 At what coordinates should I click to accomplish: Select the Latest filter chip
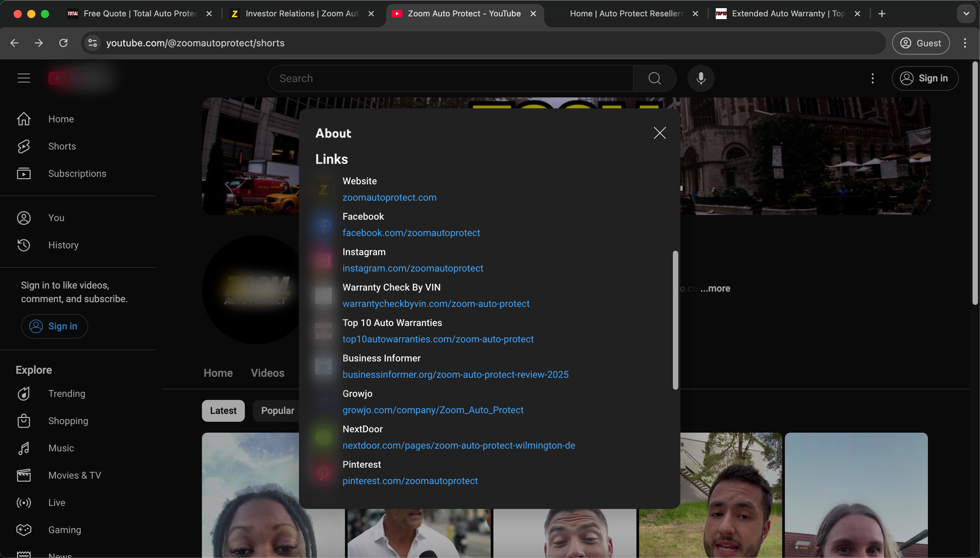pyautogui.click(x=223, y=410)
